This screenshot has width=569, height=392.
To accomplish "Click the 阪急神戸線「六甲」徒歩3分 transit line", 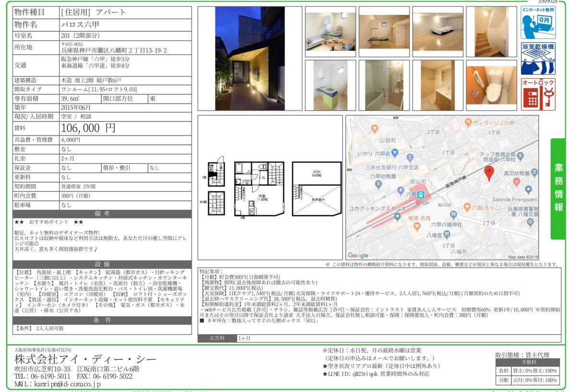I will tap(95, 59).
